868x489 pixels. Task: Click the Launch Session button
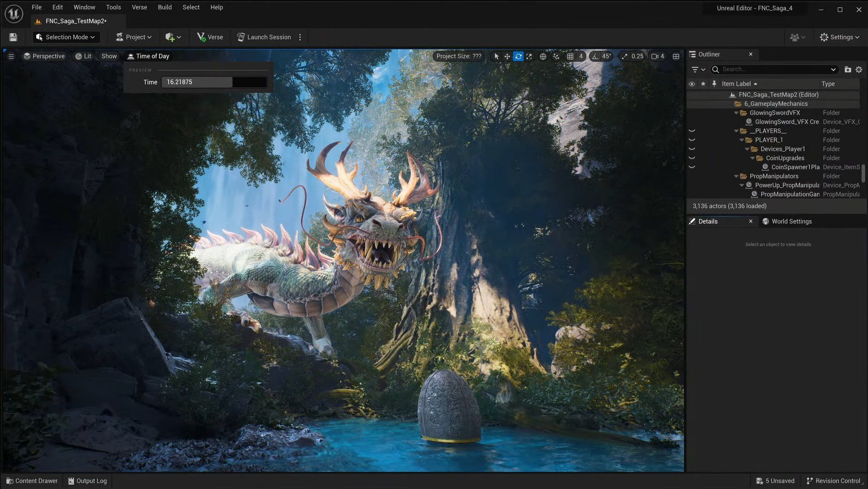click(264, 37)
